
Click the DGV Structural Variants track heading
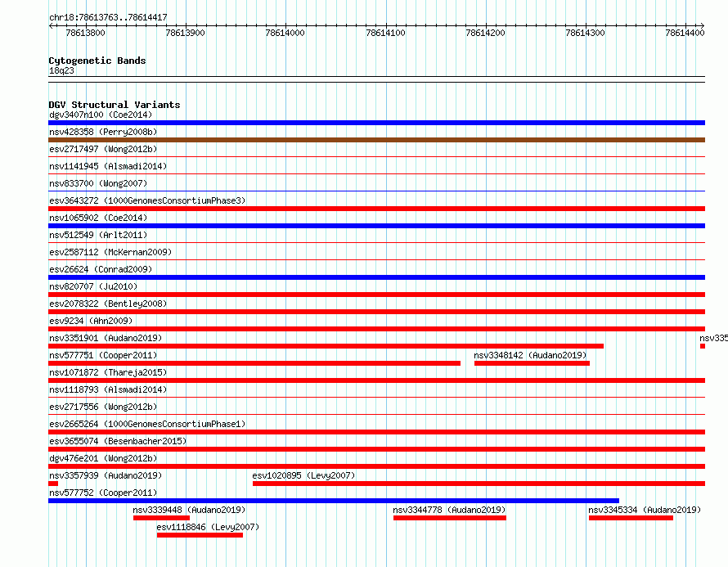[x=115, y=105]
